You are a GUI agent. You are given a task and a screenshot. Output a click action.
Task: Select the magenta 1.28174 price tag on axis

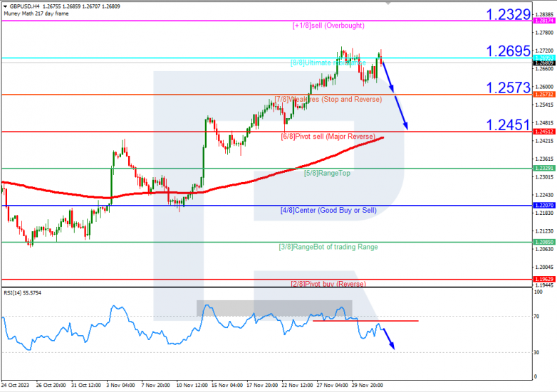(544, 21)
